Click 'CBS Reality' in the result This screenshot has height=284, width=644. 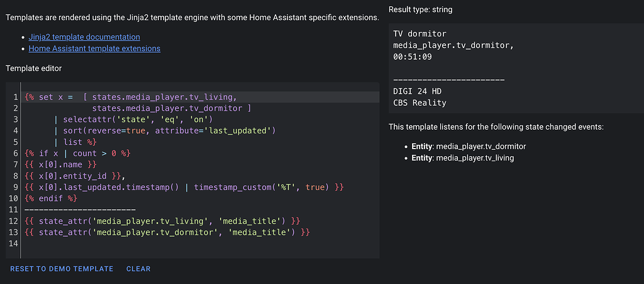point(419,103)
